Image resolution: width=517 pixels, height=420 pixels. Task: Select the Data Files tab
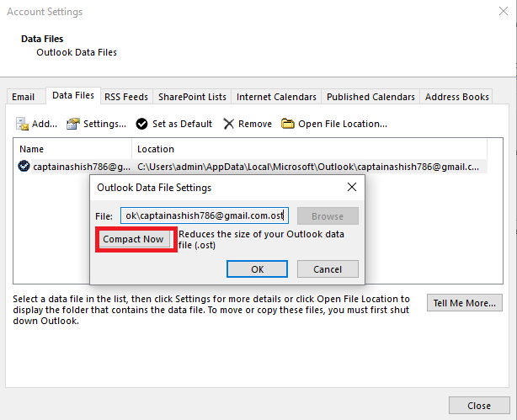click(73, 96)
